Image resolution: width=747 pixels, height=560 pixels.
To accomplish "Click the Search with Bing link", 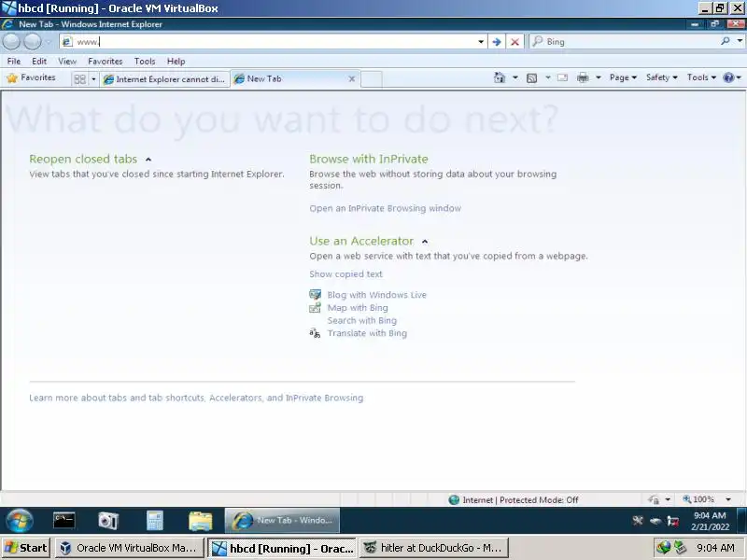I will coord(361,320).
